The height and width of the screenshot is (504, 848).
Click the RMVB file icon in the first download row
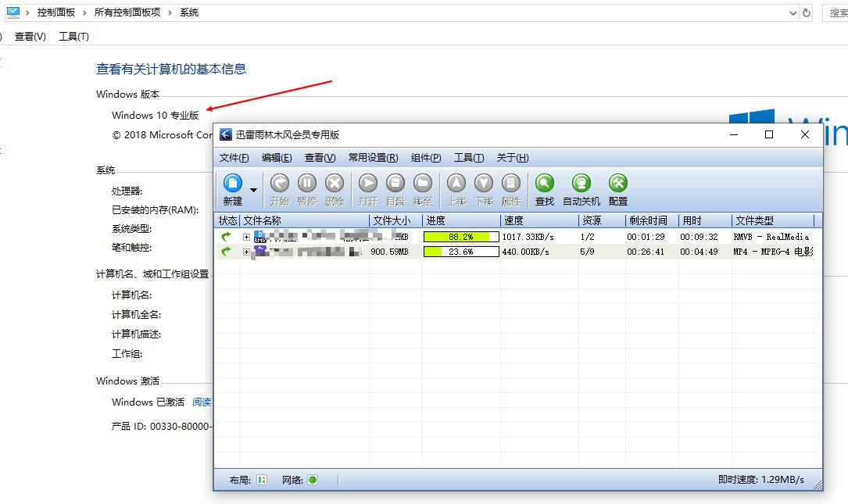point(260,236)
